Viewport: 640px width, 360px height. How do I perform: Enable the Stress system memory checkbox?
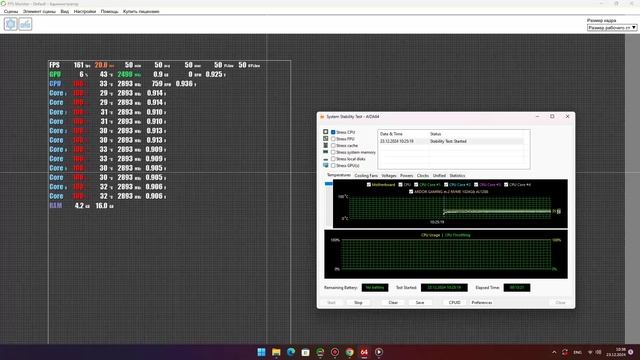click(333, 152)
